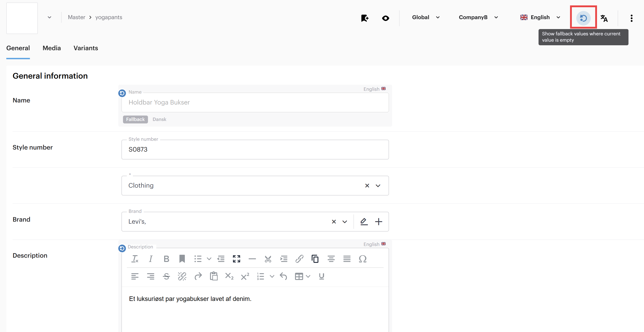Click the plus button to add Brand
The height and width of the screenshot is (332, 644).
point(378,222)
